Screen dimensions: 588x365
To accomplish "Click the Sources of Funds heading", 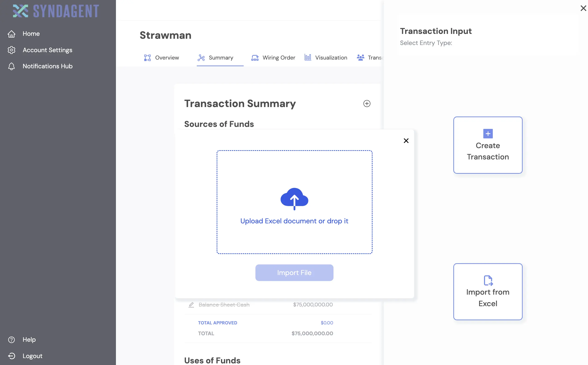I will pyautogui.click(x=219, y=124).
